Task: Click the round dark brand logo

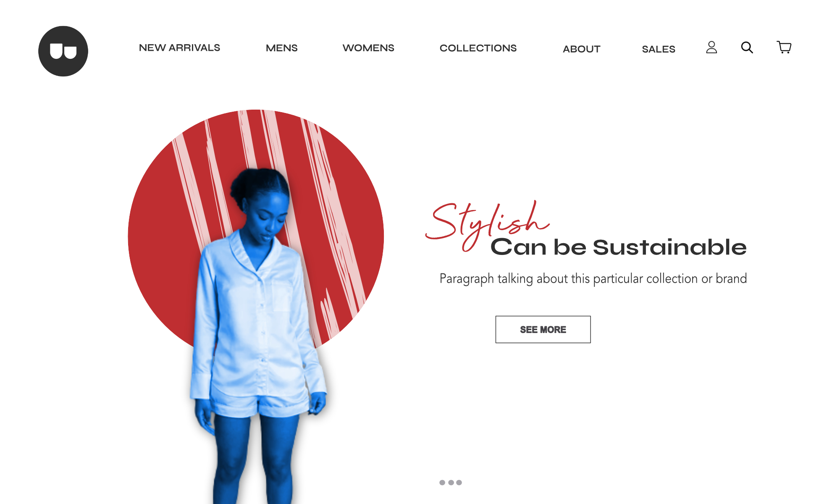Action: (x=63, y=51)
